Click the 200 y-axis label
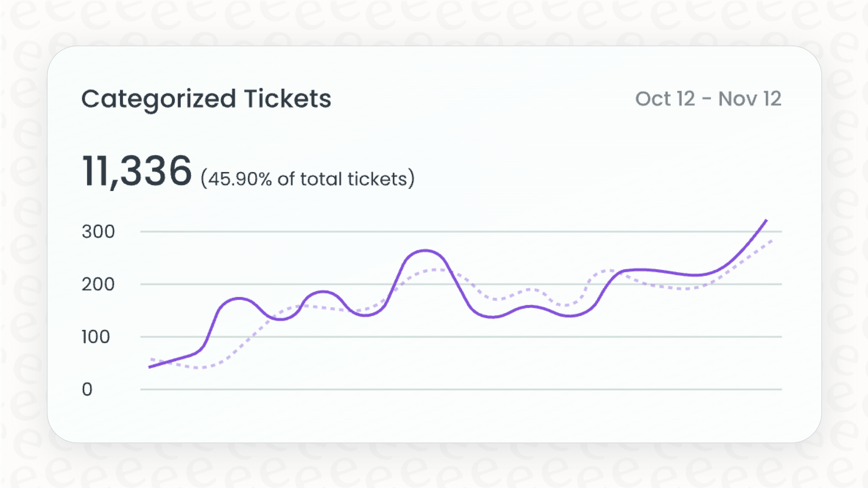Viewport: 868px width, 488px height. [98, 285]
